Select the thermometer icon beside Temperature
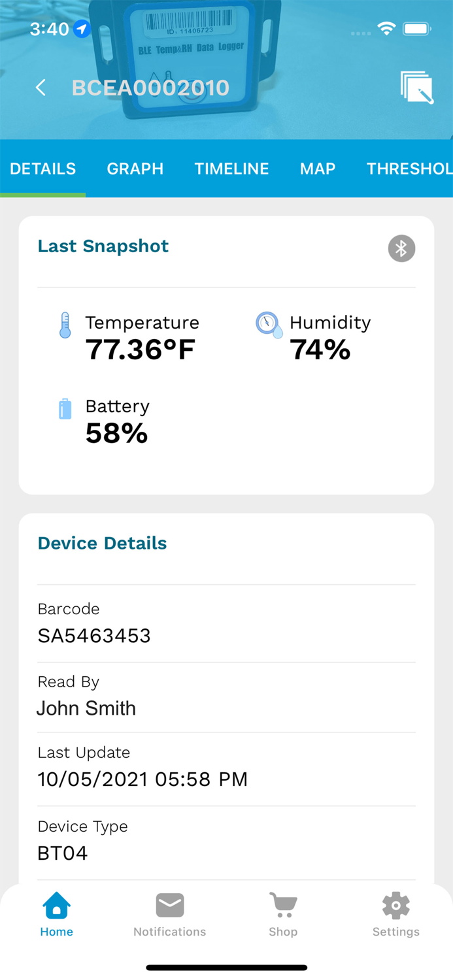Screen dimensions: 453x980 pyautogui.click(x=65, y=324)
